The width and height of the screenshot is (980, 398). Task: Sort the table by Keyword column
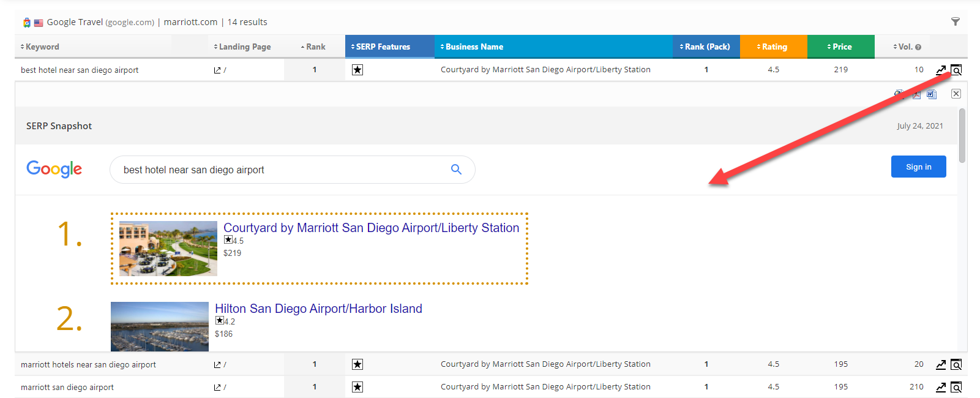[x=42, y=47]
